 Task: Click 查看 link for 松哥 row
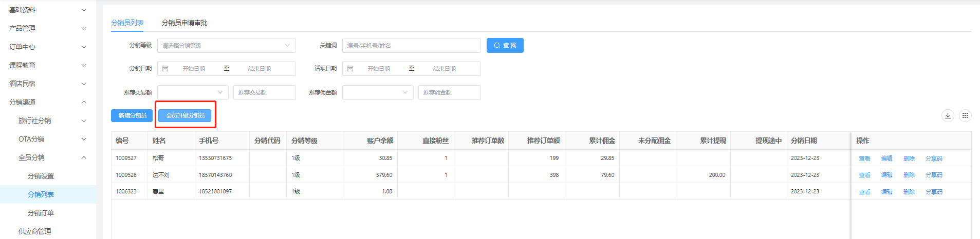(864, 158)
